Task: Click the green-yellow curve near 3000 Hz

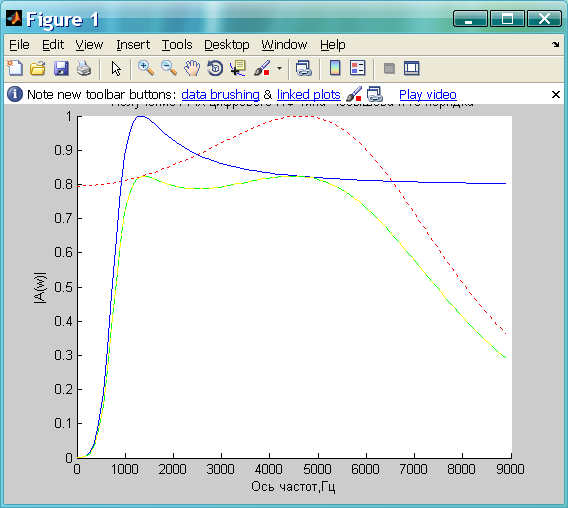Action: point(221,187)
